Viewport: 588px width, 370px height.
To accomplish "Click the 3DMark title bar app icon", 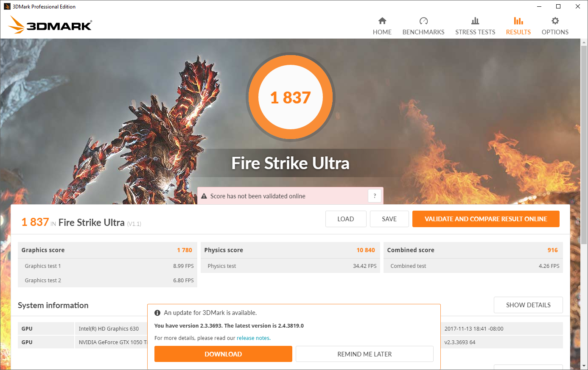I will (x=7, y=6).
